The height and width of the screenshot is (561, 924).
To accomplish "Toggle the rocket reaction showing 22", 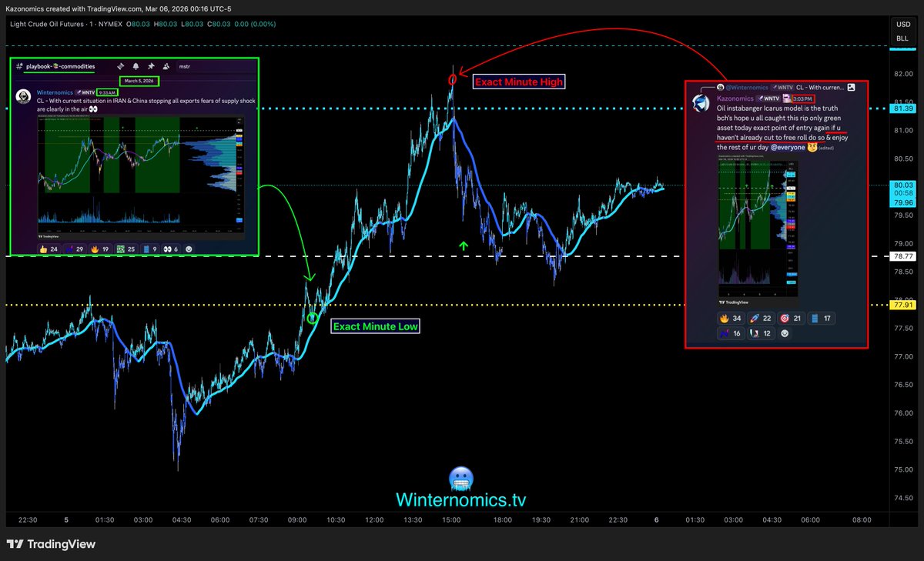I will pyautogui.click(x=761, y=318).
